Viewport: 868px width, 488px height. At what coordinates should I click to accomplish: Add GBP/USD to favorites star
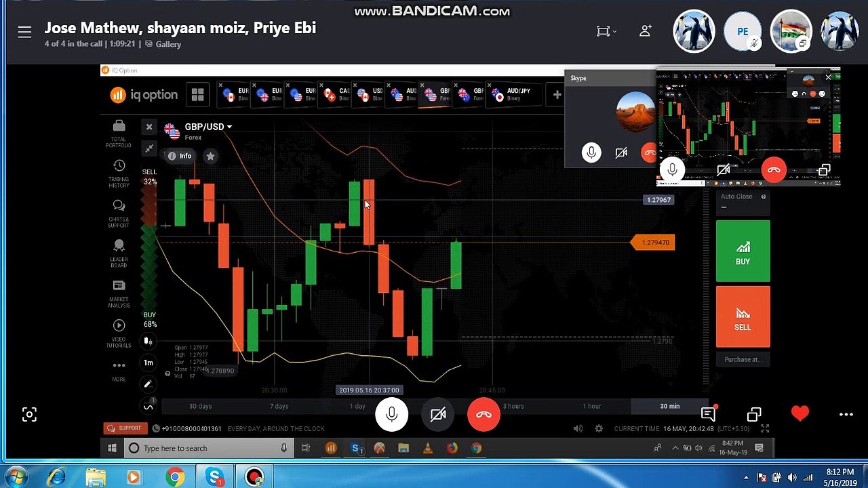coord(210,156)
